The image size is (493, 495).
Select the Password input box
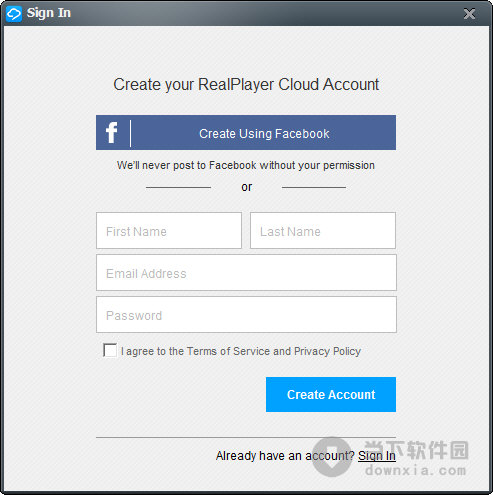[246, 315]
